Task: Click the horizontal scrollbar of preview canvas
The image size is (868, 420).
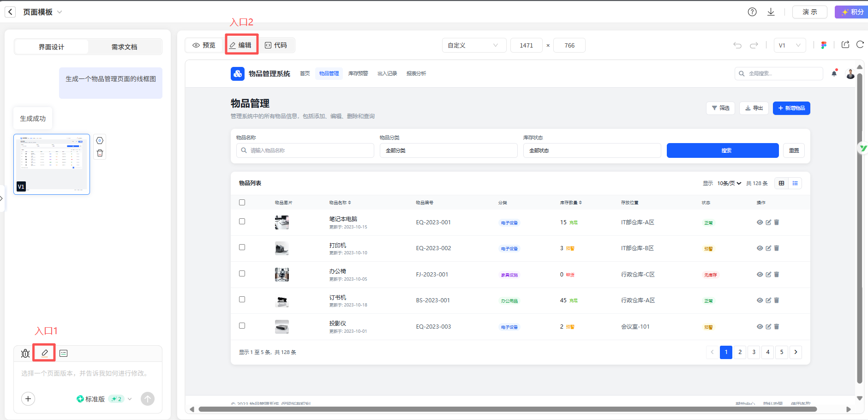Action: click(507, 409)
